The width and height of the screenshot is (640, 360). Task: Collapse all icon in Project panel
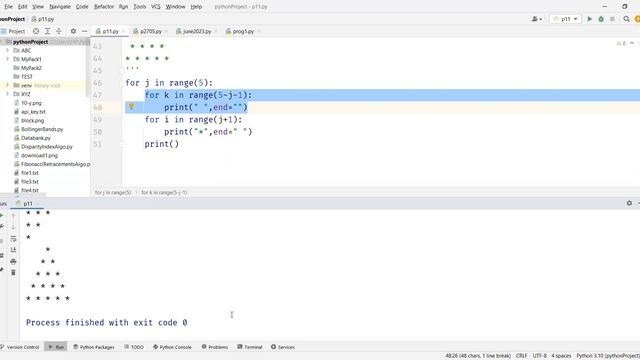pyautogui.click(x=59, y=31)
